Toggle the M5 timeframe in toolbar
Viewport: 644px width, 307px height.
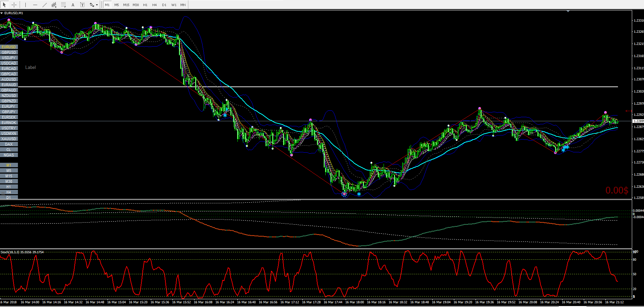(117, 5)
